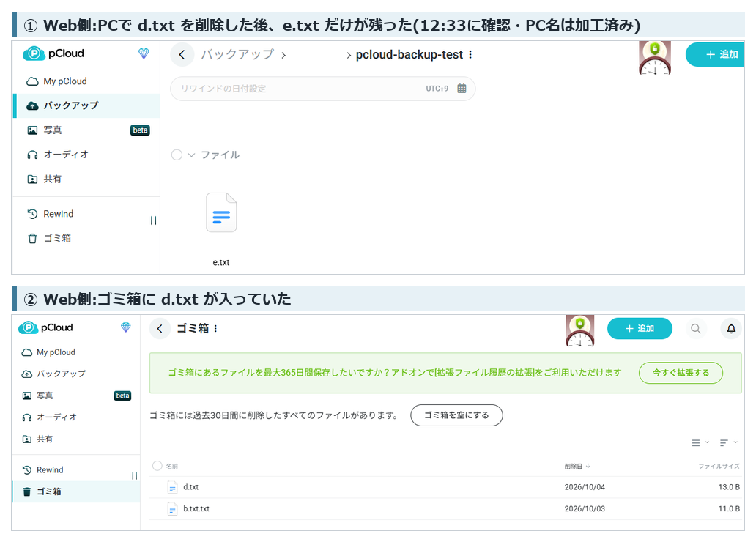
Task: Open 共有 in the trash panel sidebar
Action: (x=75, y=439)
